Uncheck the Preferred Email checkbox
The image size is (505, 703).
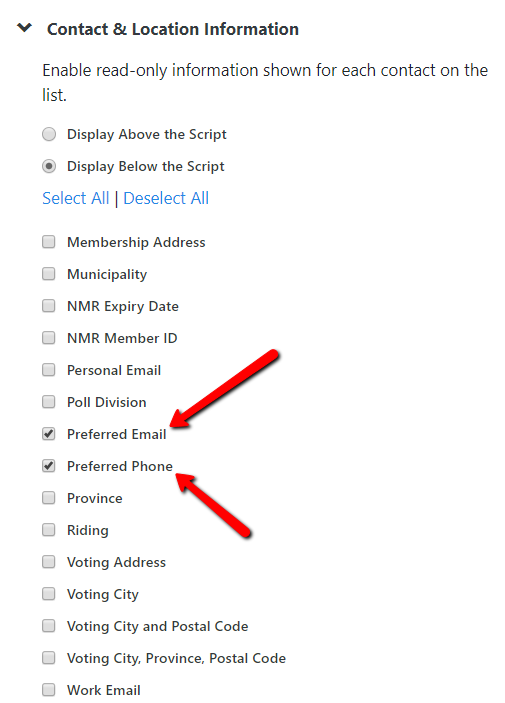(x=48, y=434)
